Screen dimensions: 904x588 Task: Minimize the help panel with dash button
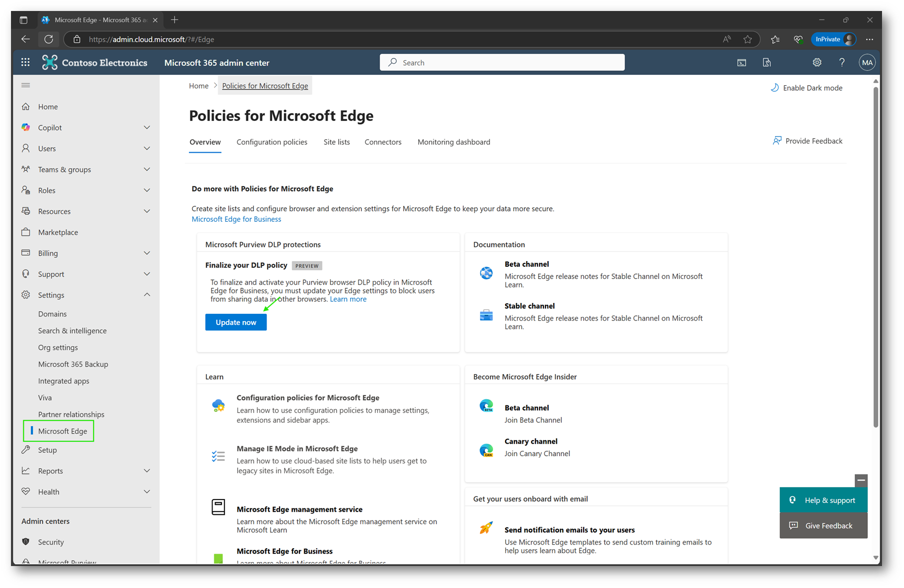861,480
